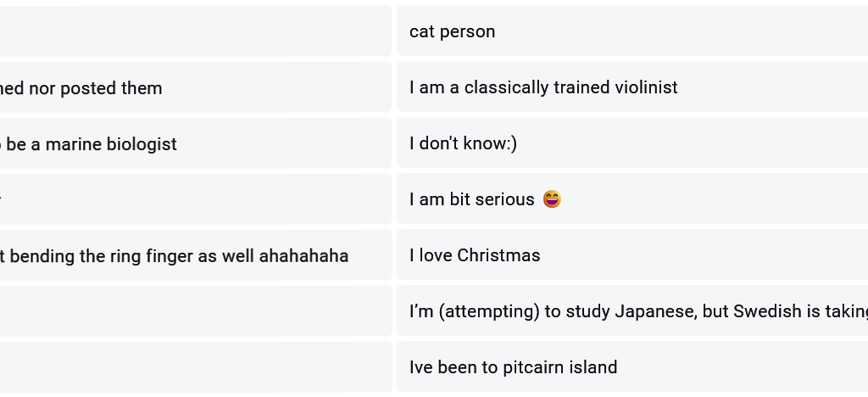
Task: Click the grinning emoji after 'I am bit serious'
Action: [552, 199]
